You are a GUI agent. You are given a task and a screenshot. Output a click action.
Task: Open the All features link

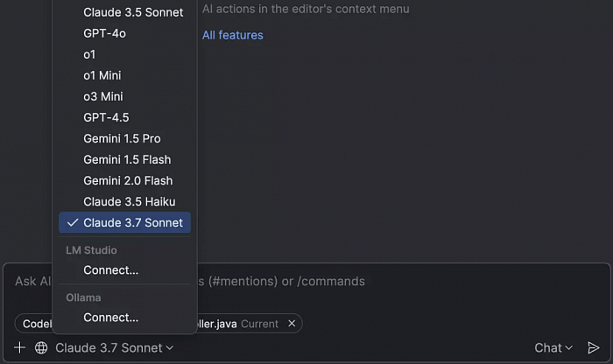(x=233, y=35)
